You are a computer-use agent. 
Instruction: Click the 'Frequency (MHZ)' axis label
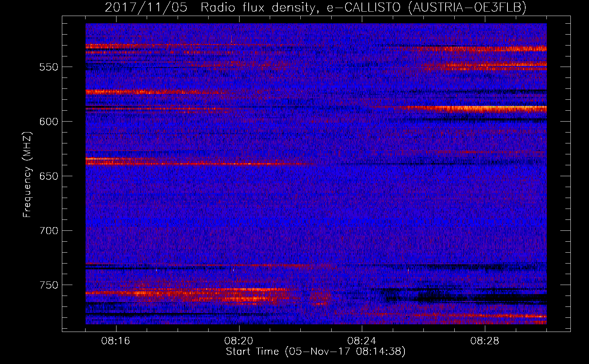(27, 175)
